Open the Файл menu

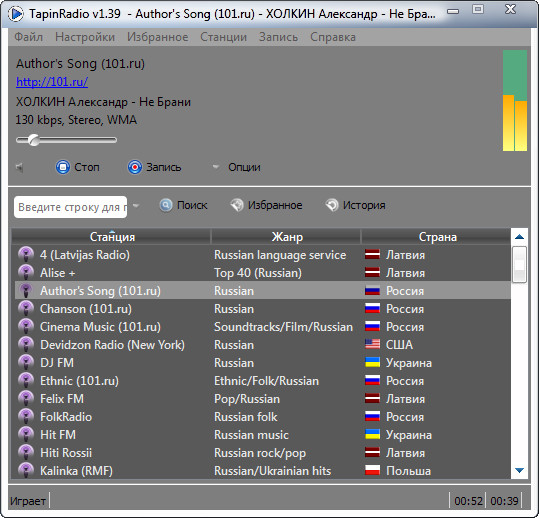[x=29, y=37]
